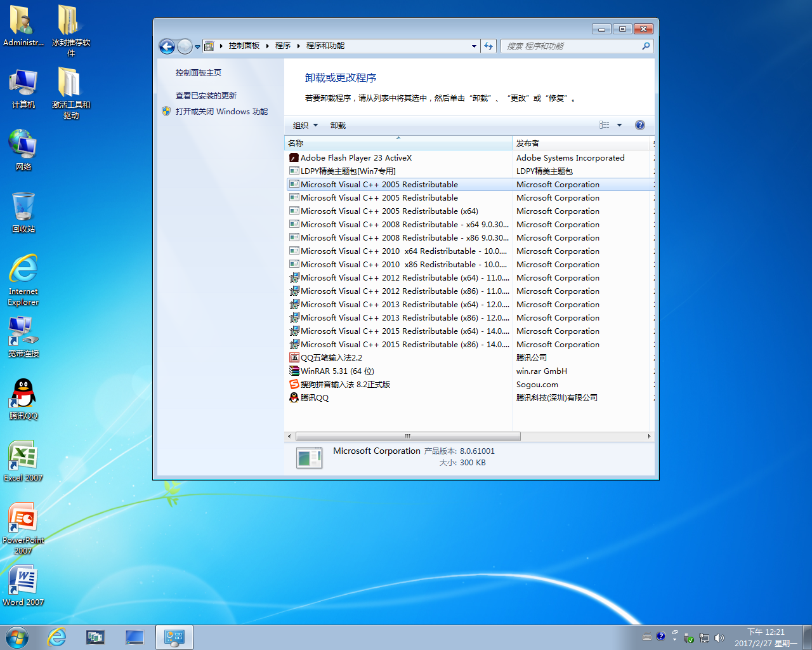The height and width of the screenshot is (650, 812).
Task: Click the 卸载 toolbar button
Action: [x=338, y=126]
